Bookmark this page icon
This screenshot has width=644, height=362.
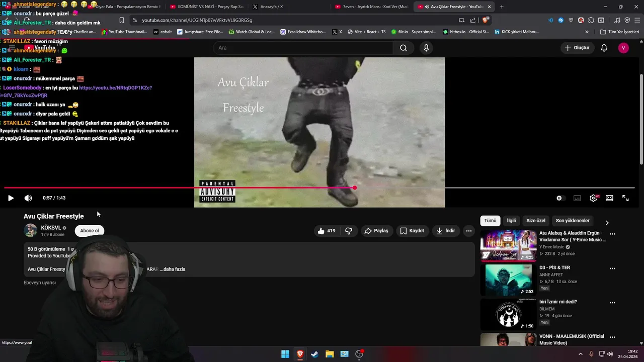(x=122, y=20)
